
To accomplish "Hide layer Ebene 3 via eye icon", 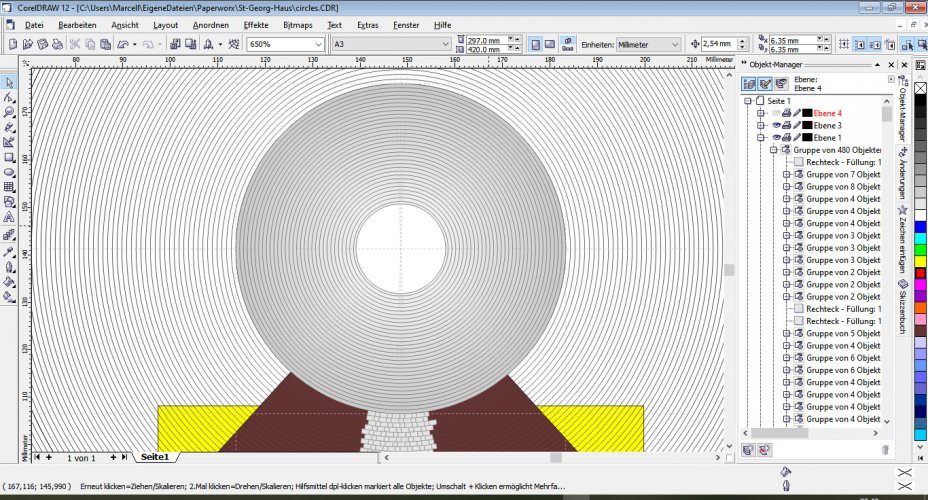I will [x=776, y=125].
